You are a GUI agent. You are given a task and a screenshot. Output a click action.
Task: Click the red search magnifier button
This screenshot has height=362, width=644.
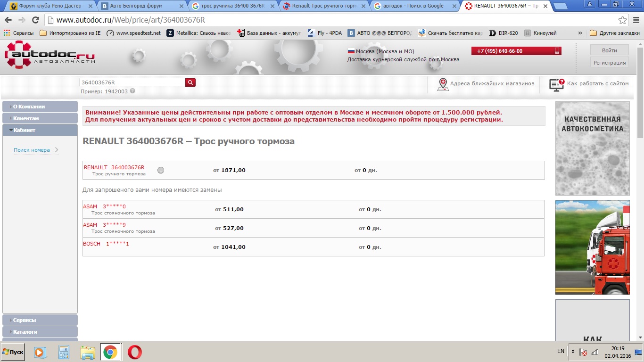tap(190, 82)
